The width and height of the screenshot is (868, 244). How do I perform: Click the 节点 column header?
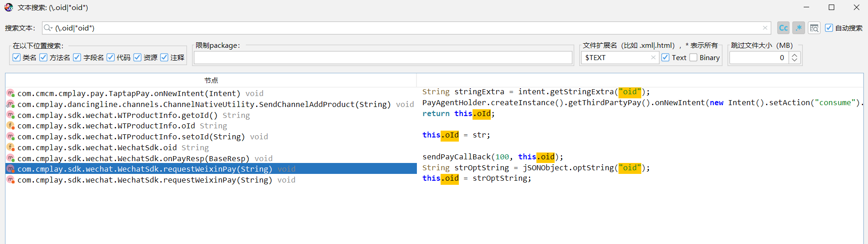pyautogui.click(x=211, y=80)
